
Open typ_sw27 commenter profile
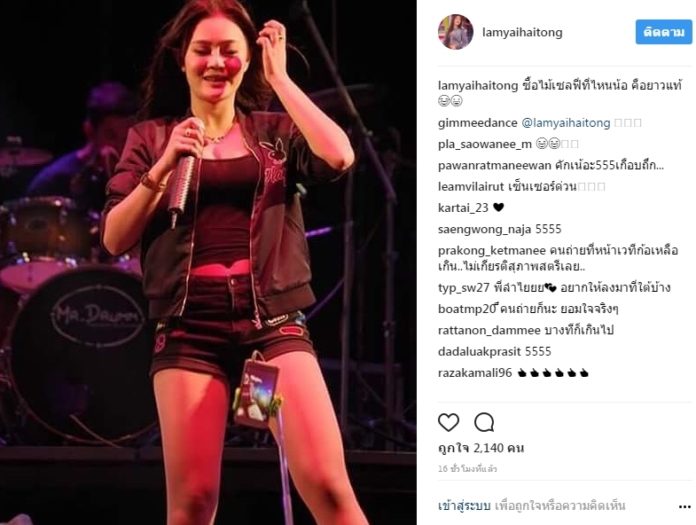pos(463,288)
